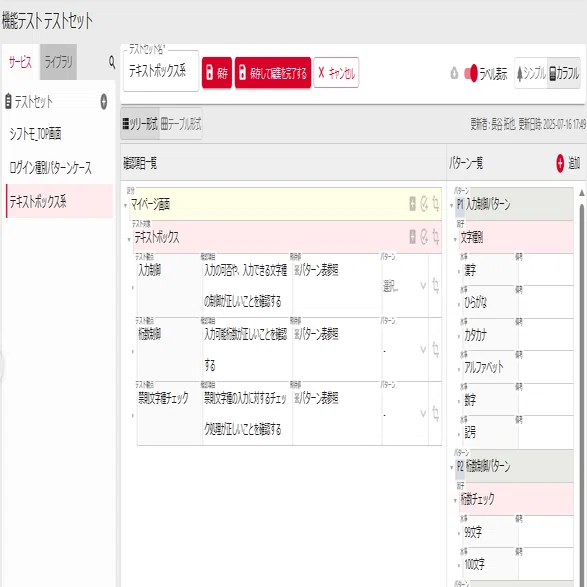Click the search magnifier icon in sidebar

(112, 62)
